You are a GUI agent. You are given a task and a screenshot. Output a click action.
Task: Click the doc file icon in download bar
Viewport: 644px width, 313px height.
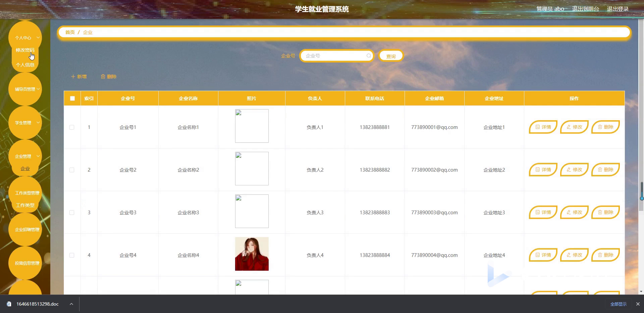[x=9, y=304]
